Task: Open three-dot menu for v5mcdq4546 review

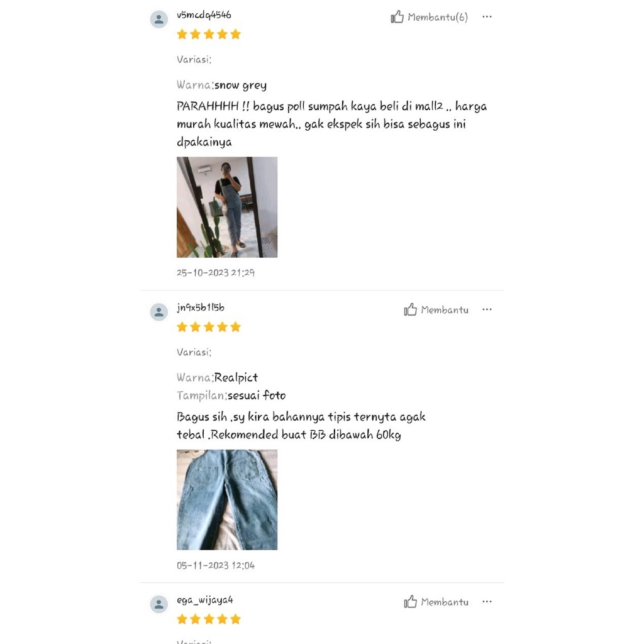Action: (x=487, y=17)
